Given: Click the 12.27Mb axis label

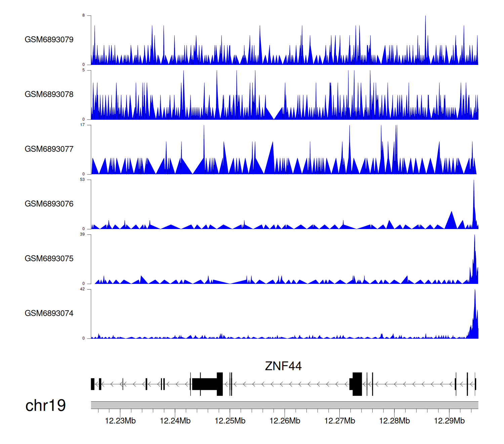Looking at the screenshot, I should coord(339,421).
